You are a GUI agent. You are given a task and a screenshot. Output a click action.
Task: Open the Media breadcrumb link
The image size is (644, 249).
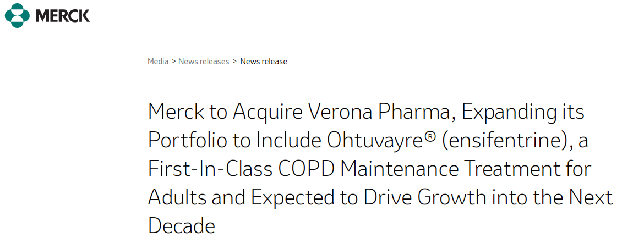158,62
